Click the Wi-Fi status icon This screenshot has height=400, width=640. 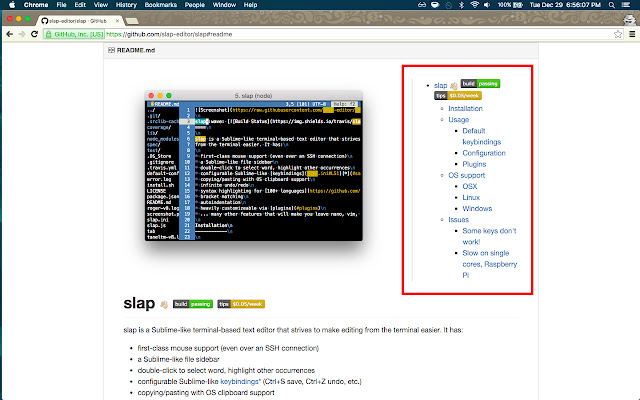point(474,5)
